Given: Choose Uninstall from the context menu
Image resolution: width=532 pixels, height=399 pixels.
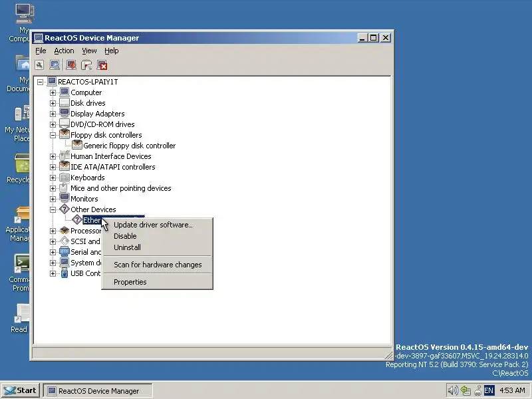Looking at the screenshot, I should point(157,247).
